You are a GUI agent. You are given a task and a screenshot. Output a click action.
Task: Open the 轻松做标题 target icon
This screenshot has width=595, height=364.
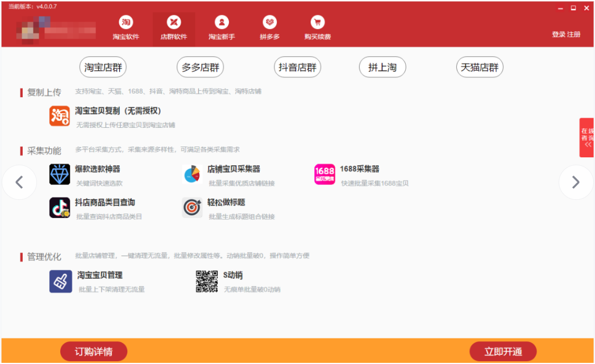tap(192, 208)
